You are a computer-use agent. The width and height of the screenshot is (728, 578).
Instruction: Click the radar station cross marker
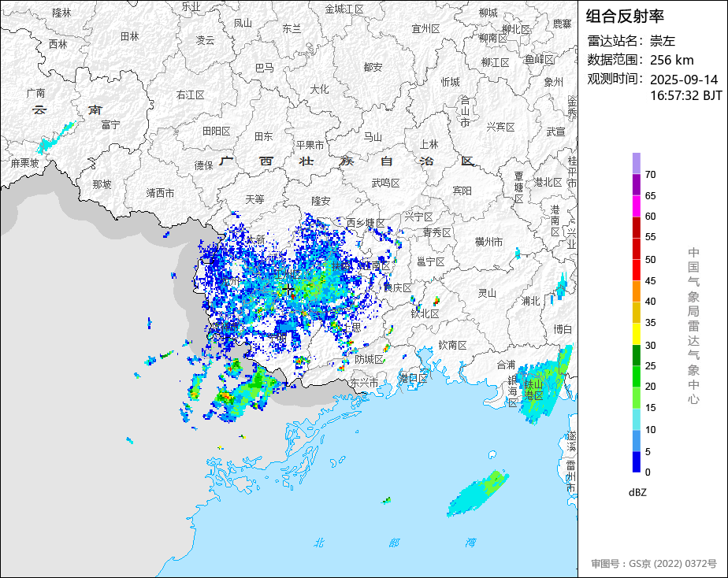tap(288, 290)
